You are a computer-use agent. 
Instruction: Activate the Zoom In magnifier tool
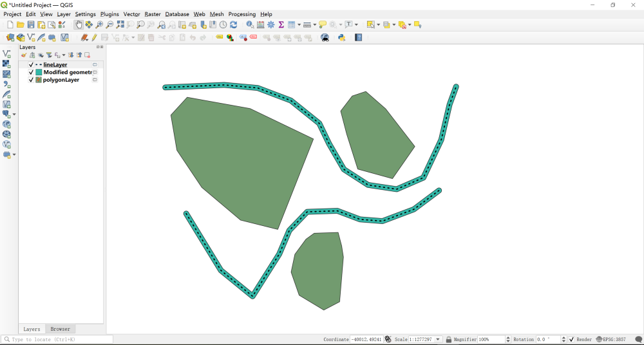point(99,24)
